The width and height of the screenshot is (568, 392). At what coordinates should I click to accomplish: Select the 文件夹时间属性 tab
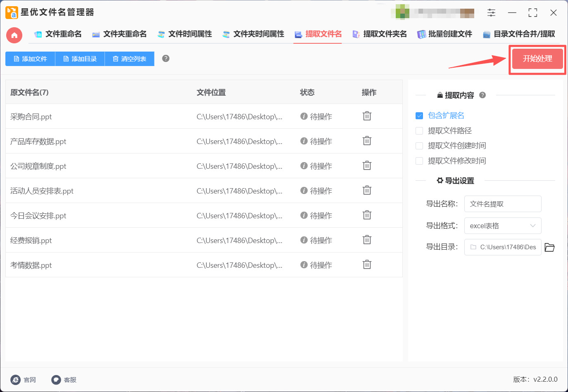(x=253, y=34)
